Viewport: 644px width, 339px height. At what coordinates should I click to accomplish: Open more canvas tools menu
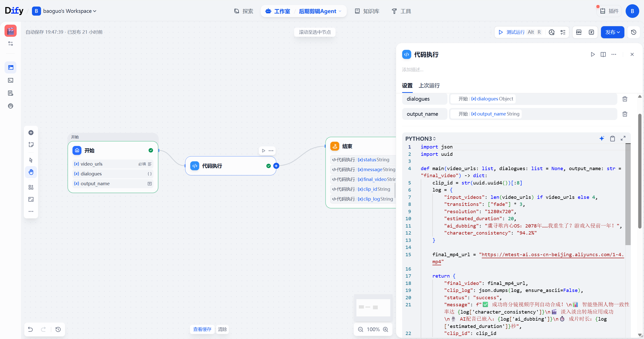[31, 211]
